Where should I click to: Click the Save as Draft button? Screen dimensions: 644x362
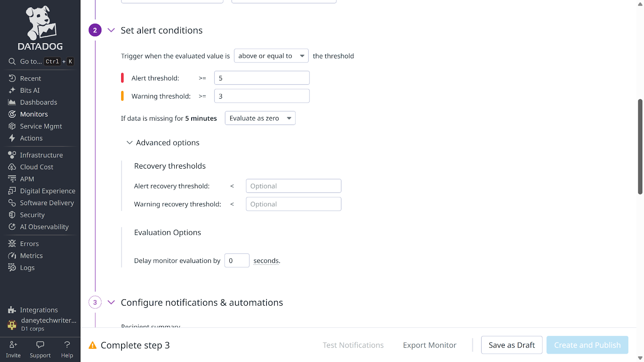tap(512, 345)
